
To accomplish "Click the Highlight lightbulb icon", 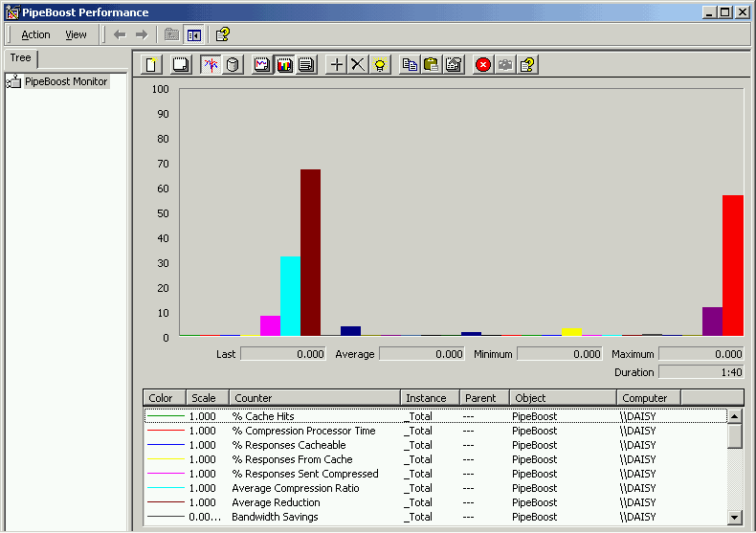I will click(x=380, y=65).
